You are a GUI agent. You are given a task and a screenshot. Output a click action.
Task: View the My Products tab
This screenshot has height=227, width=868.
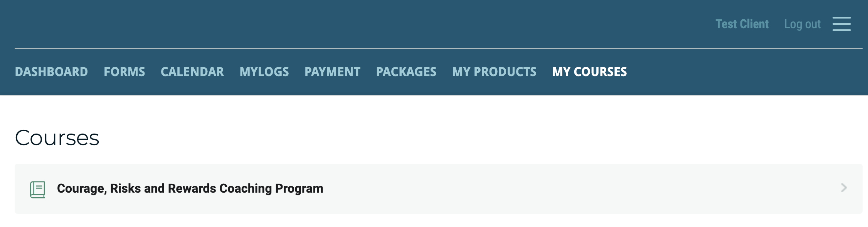494,72
